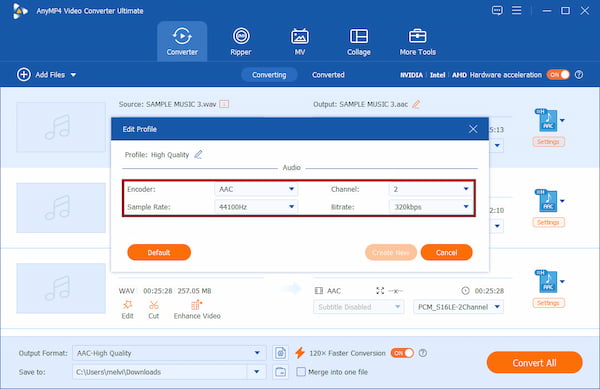This screenshot has height=389, width=600.
Task: Open Output Format AAC-High Quality dropdown
Action: 169,353
